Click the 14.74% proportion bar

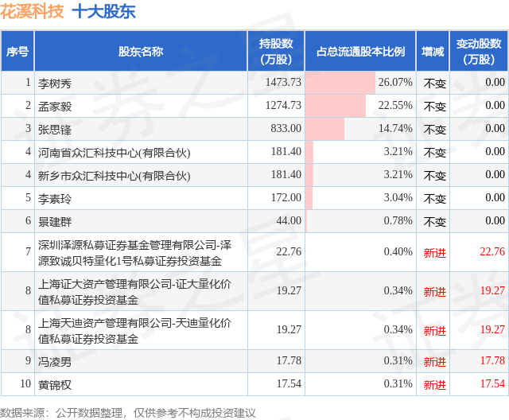pos(325,129)
